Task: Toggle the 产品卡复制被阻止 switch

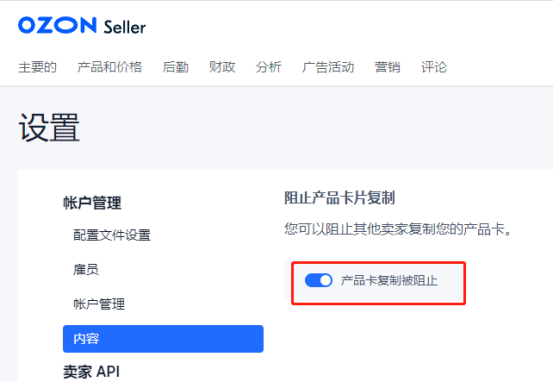Action: pyautogui.click(x=318, y=281)
